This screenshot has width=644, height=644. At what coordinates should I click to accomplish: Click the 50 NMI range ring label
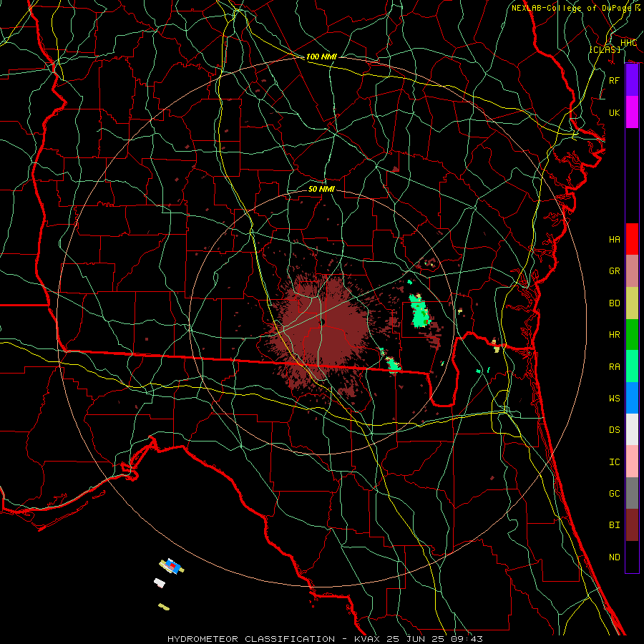click(x=321, y=189)
